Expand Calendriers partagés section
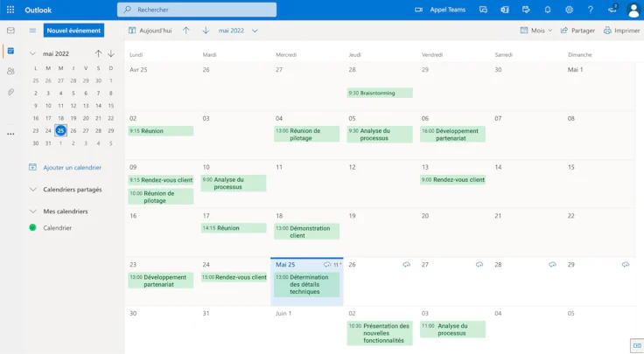Screen dimensions: 644x354 [33, 190]
